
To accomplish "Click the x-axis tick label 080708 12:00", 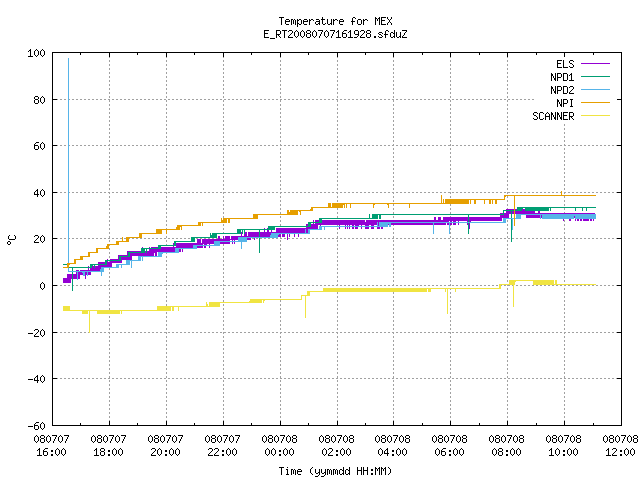I will point(620,446).
